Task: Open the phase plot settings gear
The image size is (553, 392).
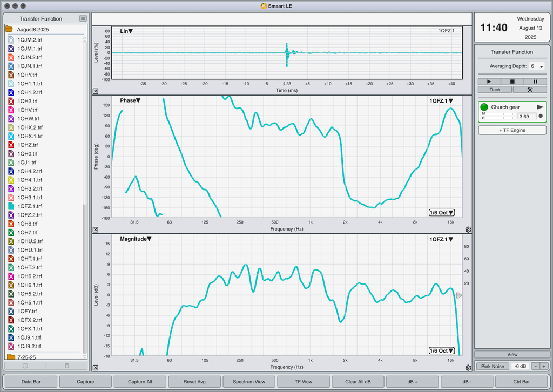Action: pos(468,229)
